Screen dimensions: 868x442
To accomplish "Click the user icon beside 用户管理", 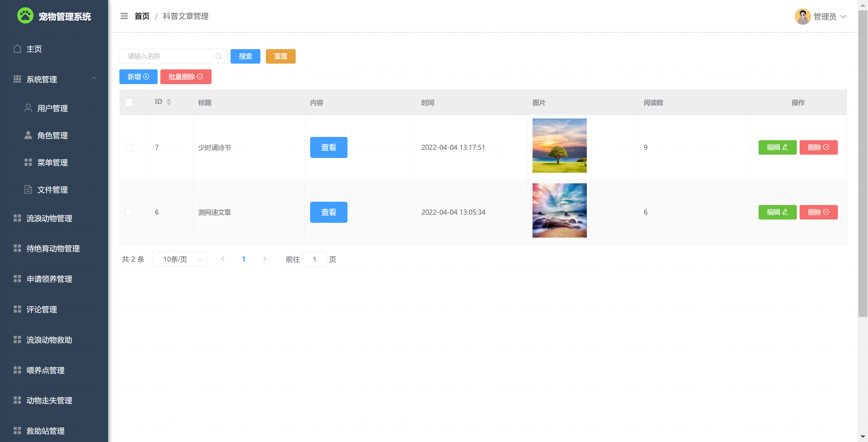I will (x=28, y=108).
